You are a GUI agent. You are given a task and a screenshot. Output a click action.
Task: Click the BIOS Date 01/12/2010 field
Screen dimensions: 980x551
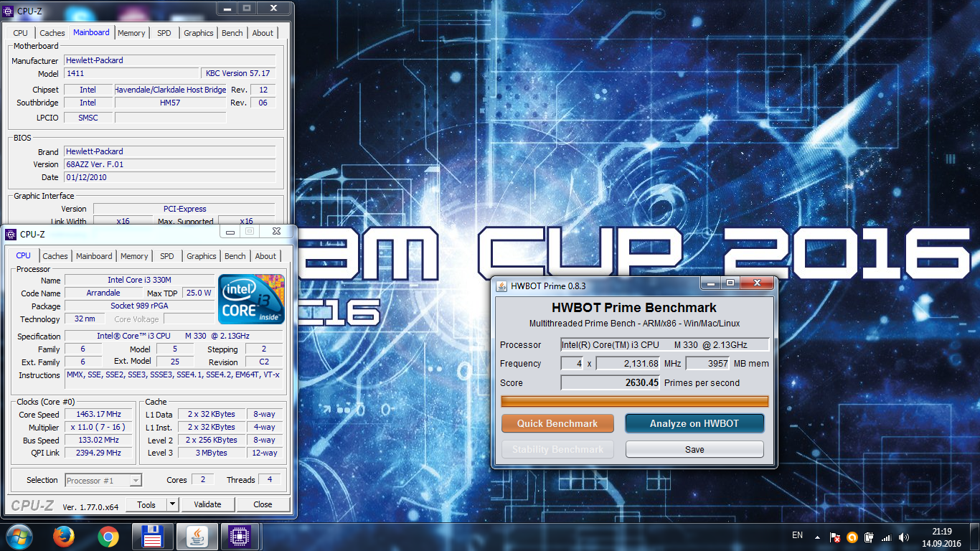tap(170, 177)
